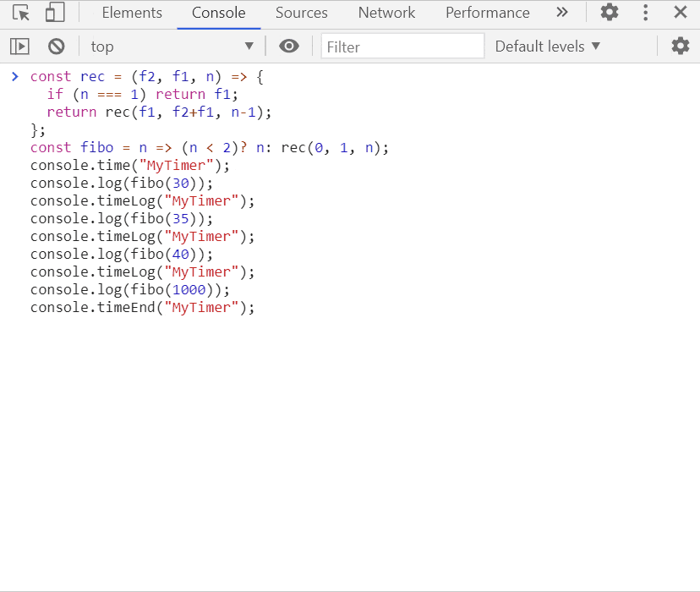This screenshot has width=700, height=592.
Task: Switch to the Console tab
Action: coord(218,13)
